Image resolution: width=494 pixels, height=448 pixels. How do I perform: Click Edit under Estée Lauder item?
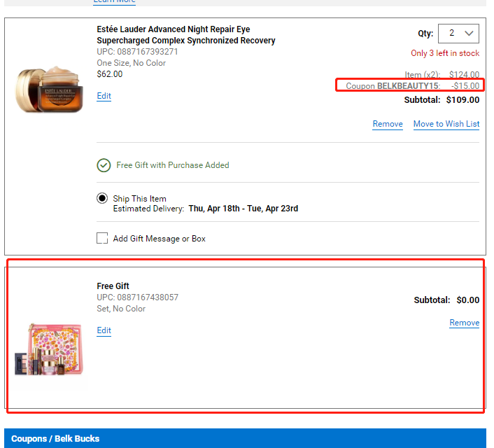pyautogui.click(x=104, y=96)
